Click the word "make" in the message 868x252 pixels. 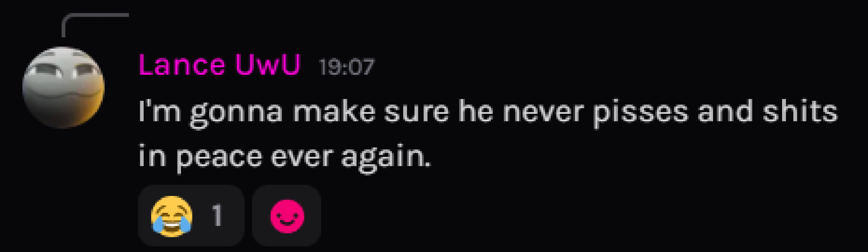point(334,111)
